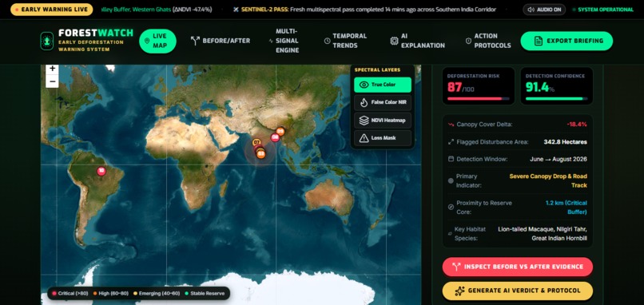Select the orange marker 03 south of India
The width and height of the screenshot is (644, 305).
260,154
